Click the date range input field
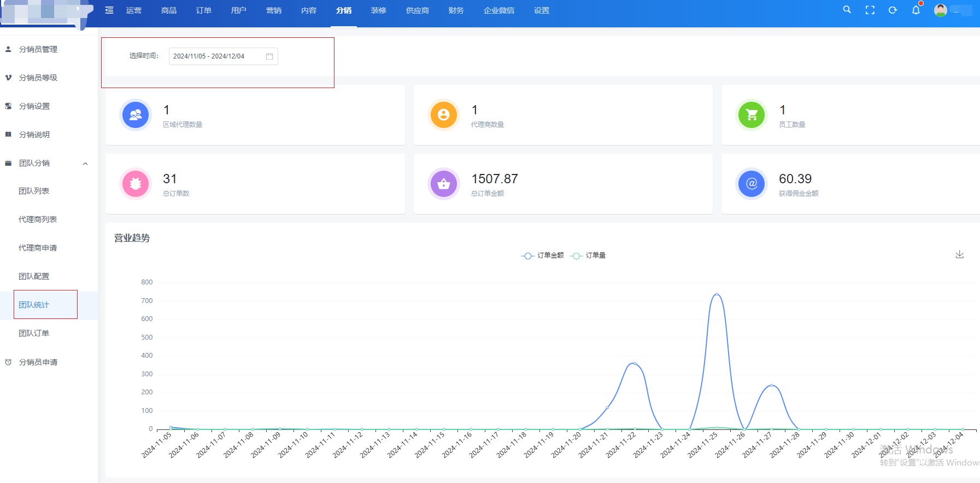 pyautogui.click(x=223, y=56)
